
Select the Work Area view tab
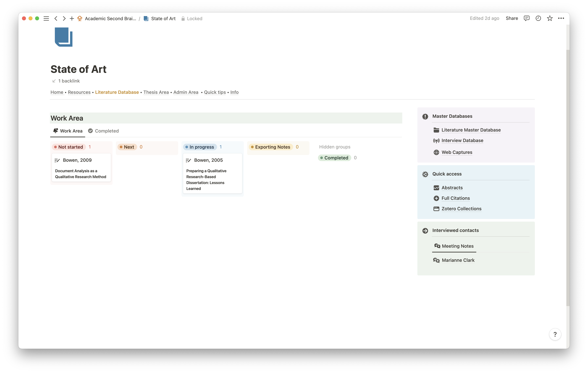pos(68,131)
